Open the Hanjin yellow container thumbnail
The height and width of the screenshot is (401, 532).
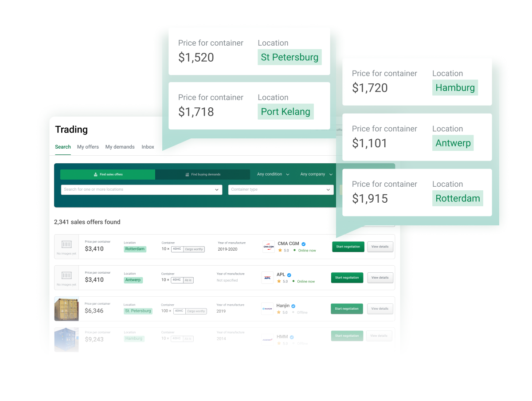[66, 309]
